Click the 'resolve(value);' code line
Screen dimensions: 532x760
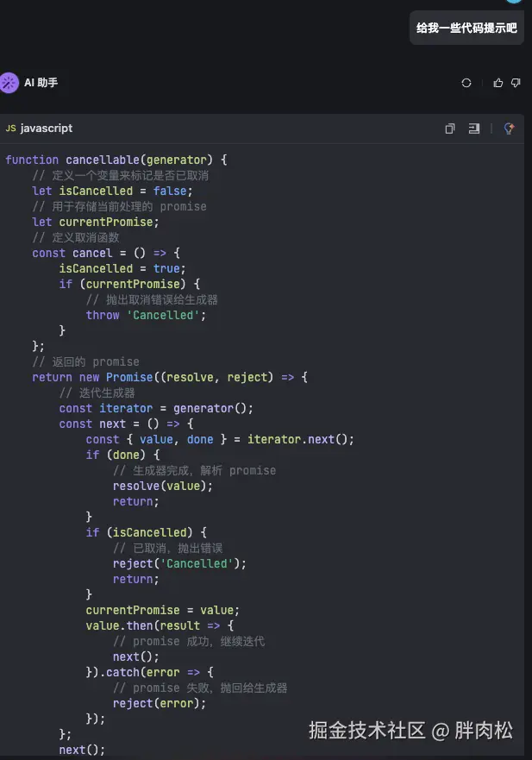(162, 486)
